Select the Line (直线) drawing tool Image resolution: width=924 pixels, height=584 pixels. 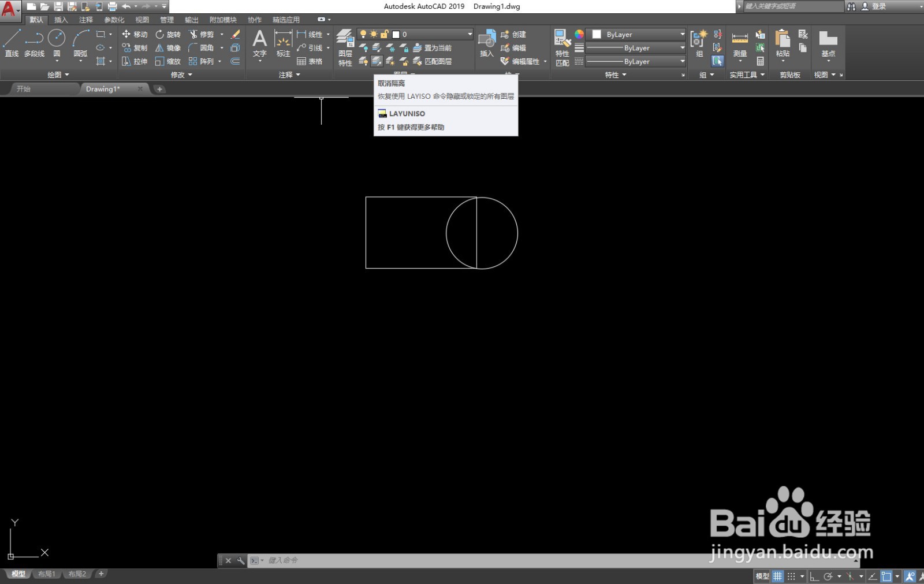[12, 43]
